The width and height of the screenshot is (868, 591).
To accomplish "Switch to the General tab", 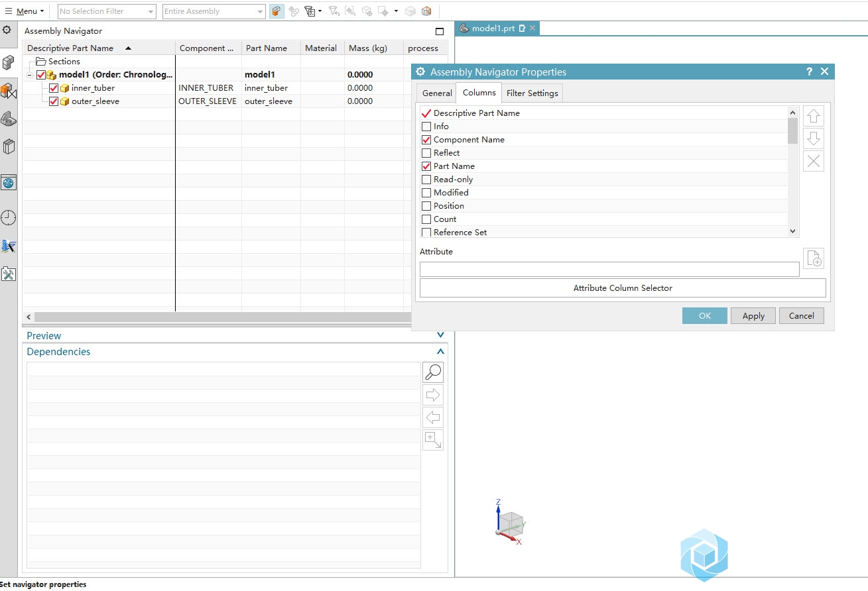I will tap(437, 93).
